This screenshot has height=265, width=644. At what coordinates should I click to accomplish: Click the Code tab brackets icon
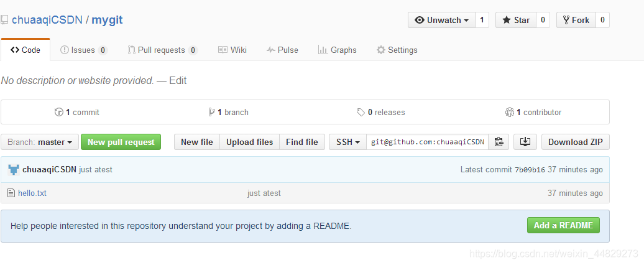click(x=15, y=50)
